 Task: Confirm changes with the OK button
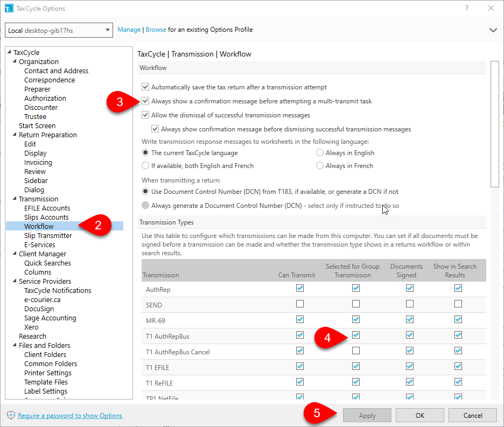pyautogui.click(x=420, y=416)
